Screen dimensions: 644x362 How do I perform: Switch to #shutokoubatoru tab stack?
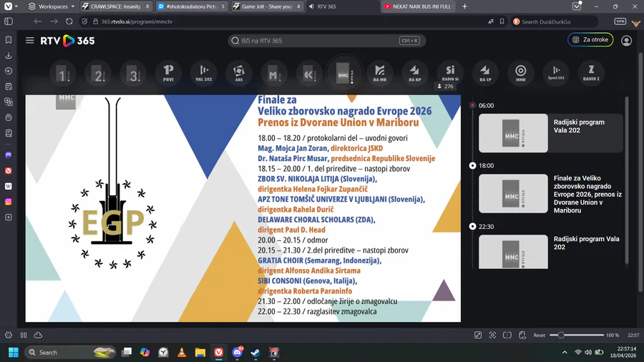pos(191,6)
